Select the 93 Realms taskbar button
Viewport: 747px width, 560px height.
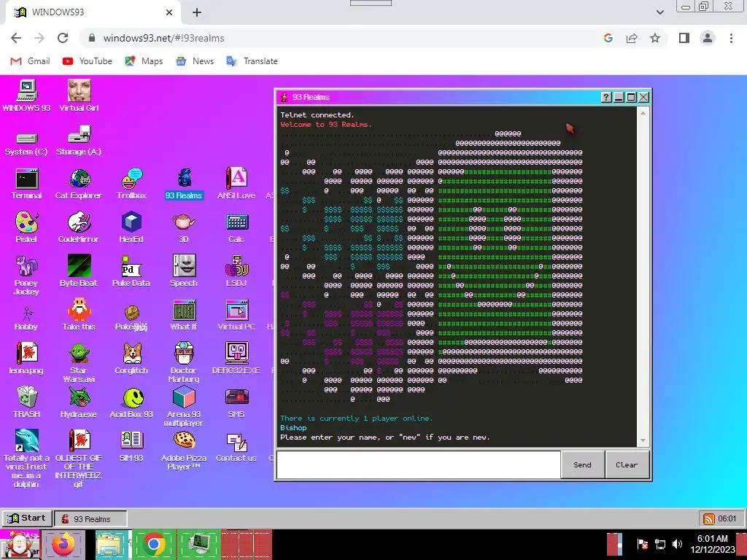(x=90, y=519)
